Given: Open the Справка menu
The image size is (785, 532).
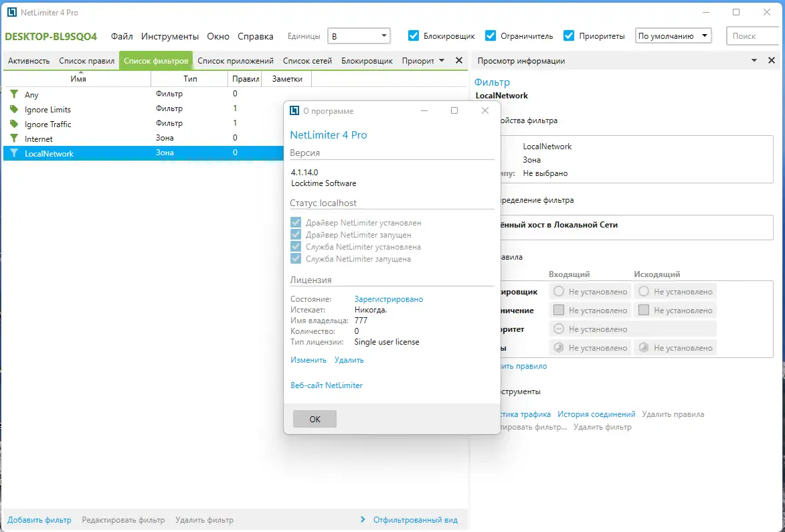Looking at the screenshot, I should click(x=256, y=36).
